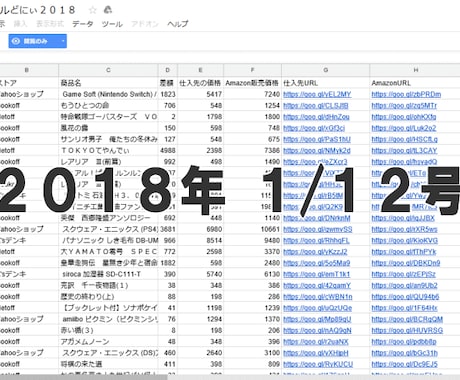This screenshot has width=460, height=380.
Task: Select column E header
Action: 200,70
